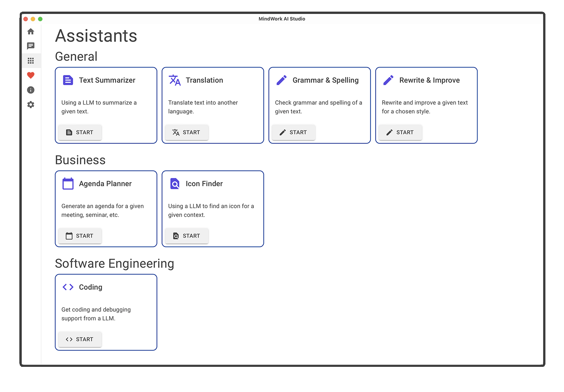Maximize window with green button
The height and width of the screenshot is (392, 564).
tap(40, 19)
